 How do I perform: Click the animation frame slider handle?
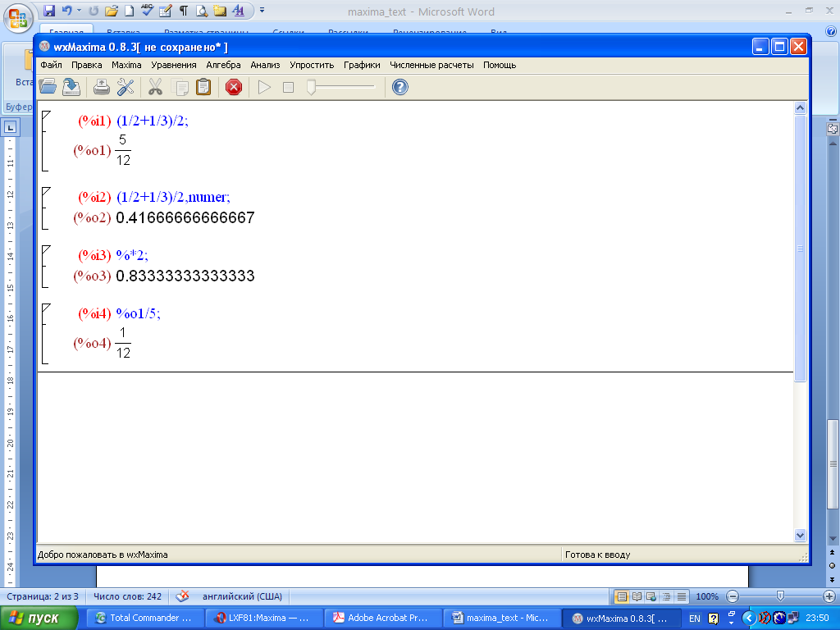(x=311, y=87)
